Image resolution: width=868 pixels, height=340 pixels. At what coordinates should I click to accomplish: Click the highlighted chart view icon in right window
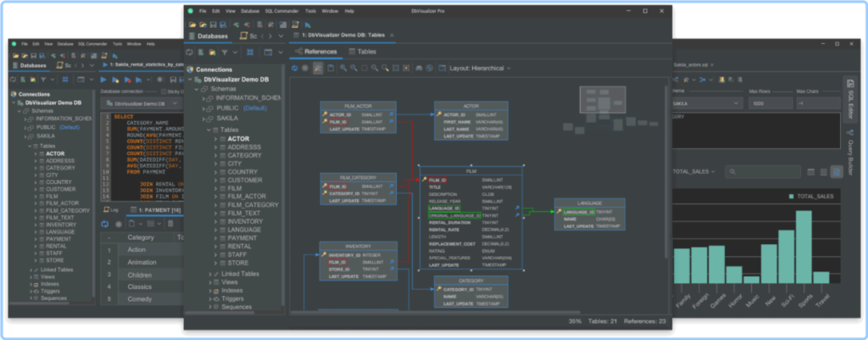click(x=837, y=172)
